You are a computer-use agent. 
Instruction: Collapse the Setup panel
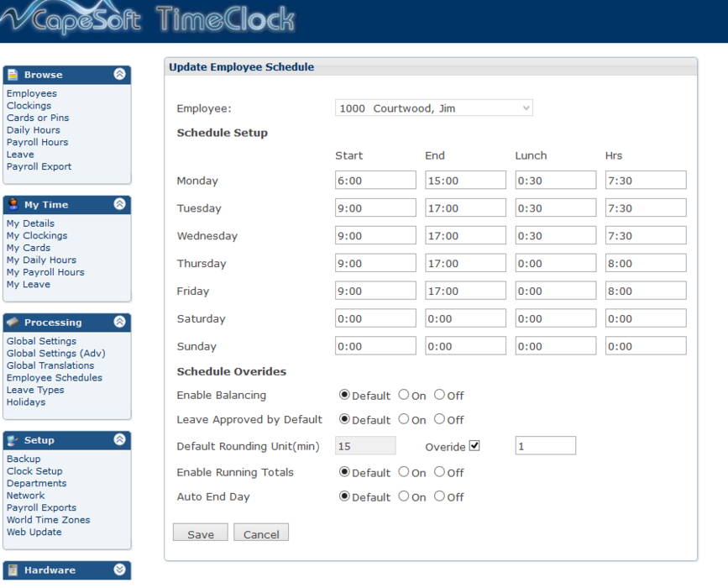120,439
